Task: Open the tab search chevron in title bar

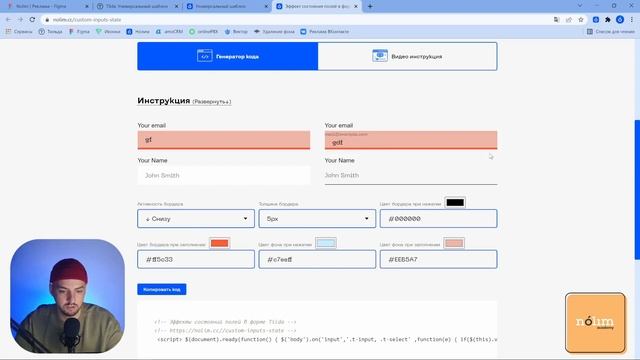Action: click(580, 6)
